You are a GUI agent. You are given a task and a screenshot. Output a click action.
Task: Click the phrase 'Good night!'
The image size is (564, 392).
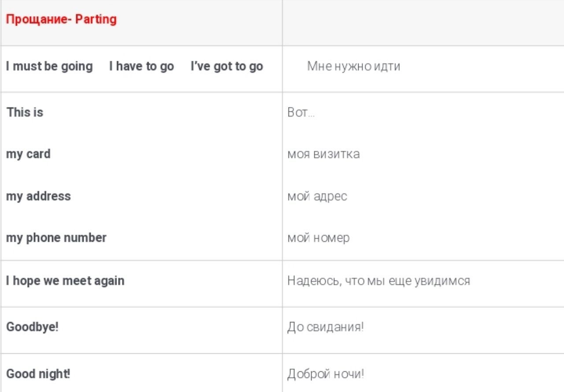(38, 374)
